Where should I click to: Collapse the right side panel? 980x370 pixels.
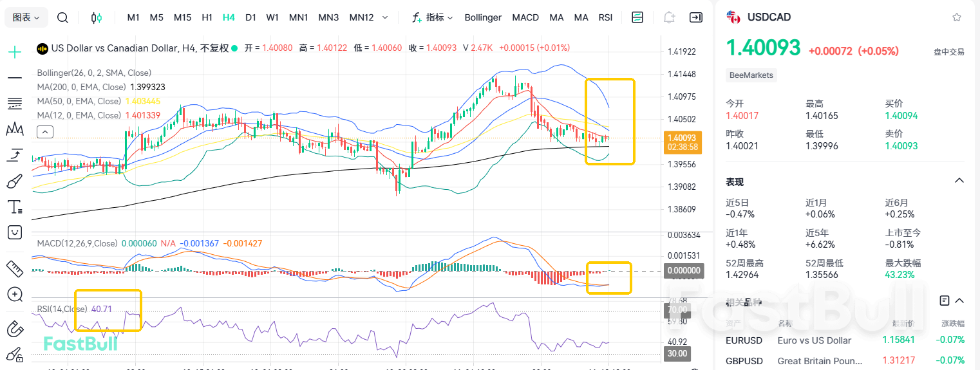[x=696, y=17]
